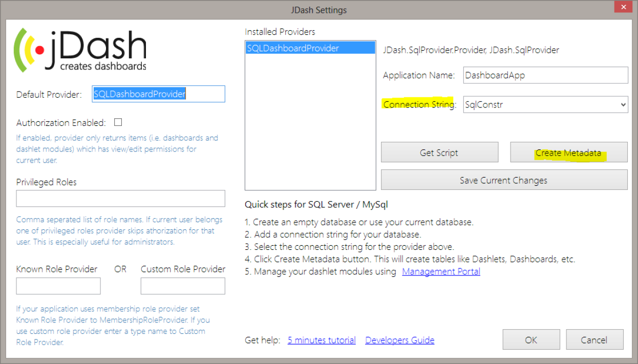Click the Create Metadata button
The width and height of the screenshot is (638, 364).
coord(569,153)
